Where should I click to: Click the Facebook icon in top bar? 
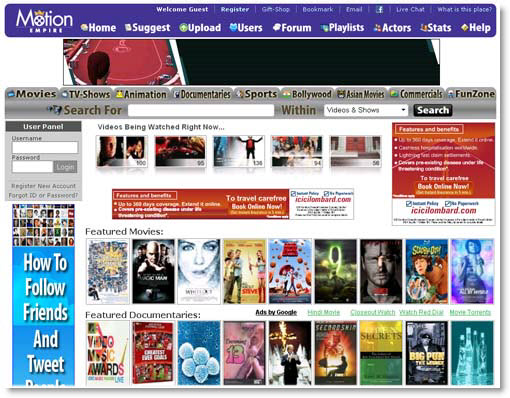coord(379,9)
